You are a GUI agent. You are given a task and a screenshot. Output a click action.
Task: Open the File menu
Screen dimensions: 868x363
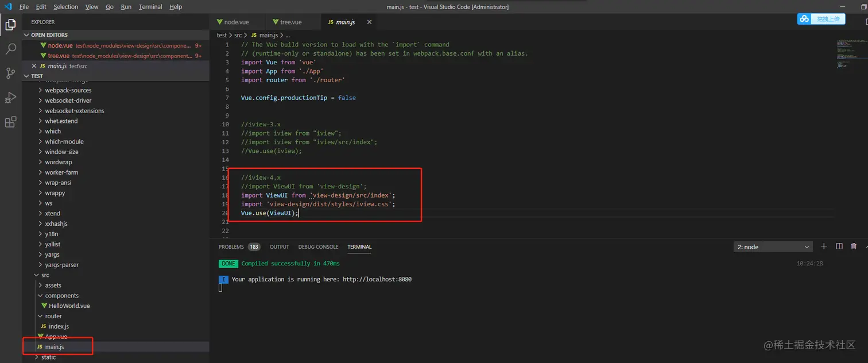[x=24, y=7]
